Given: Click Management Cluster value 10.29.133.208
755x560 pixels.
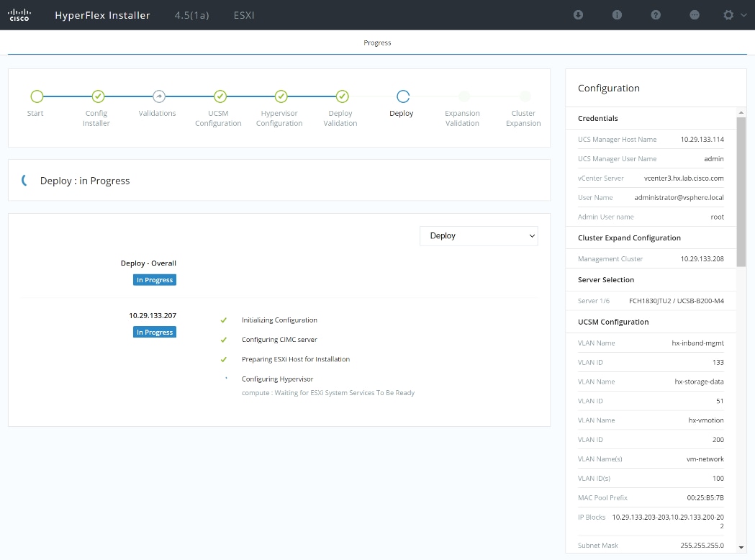Looking at the screenshot, I should point(702,259).
